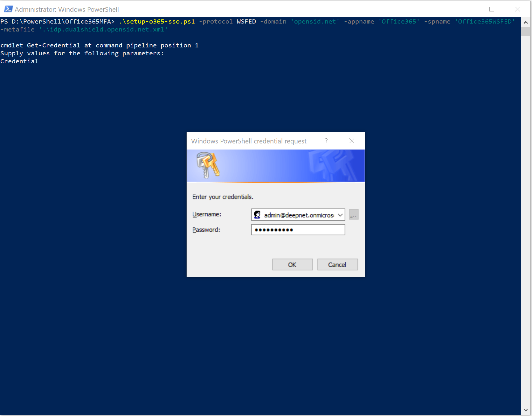The image size is (532, 416).
Task: Click the 'Username:' label
Action: [x=207, y=214]
